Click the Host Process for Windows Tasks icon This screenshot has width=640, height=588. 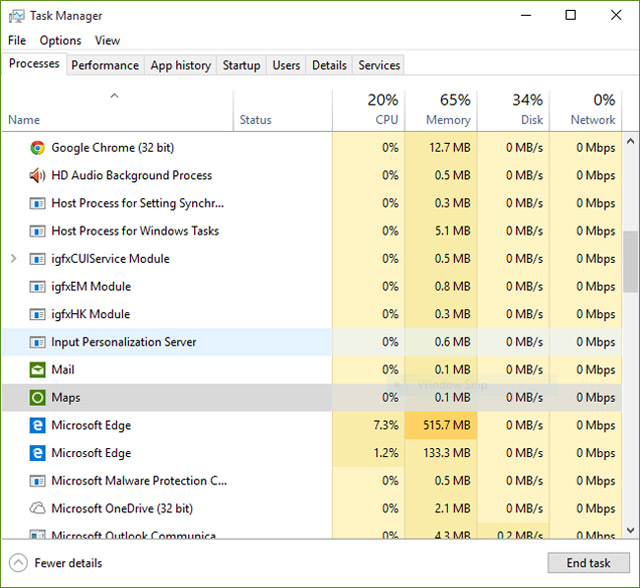38,231
